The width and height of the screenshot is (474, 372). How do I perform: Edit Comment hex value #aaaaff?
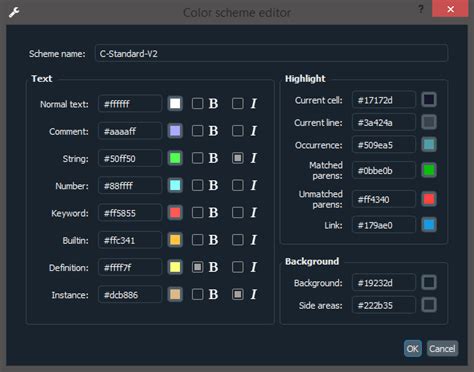pyautogui.click(x=130, y=131)
